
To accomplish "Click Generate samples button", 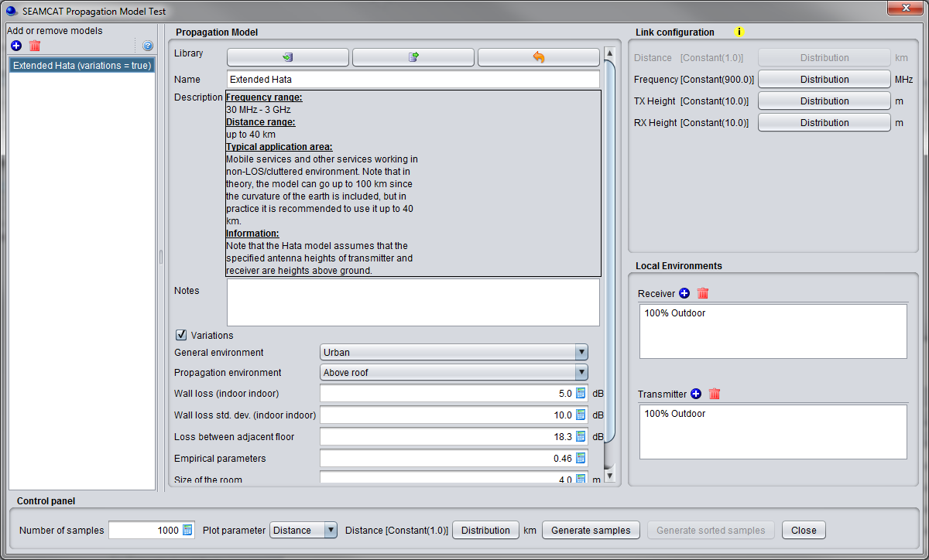I will click(591, 530).
